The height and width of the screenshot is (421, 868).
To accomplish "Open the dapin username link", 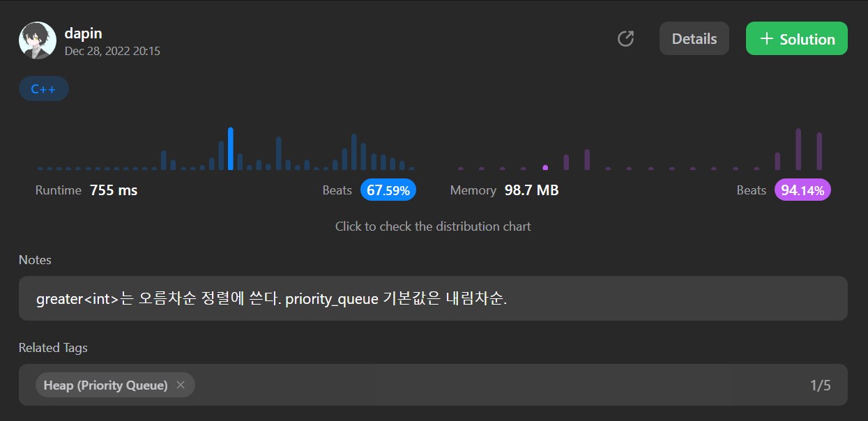I will 84,33.
